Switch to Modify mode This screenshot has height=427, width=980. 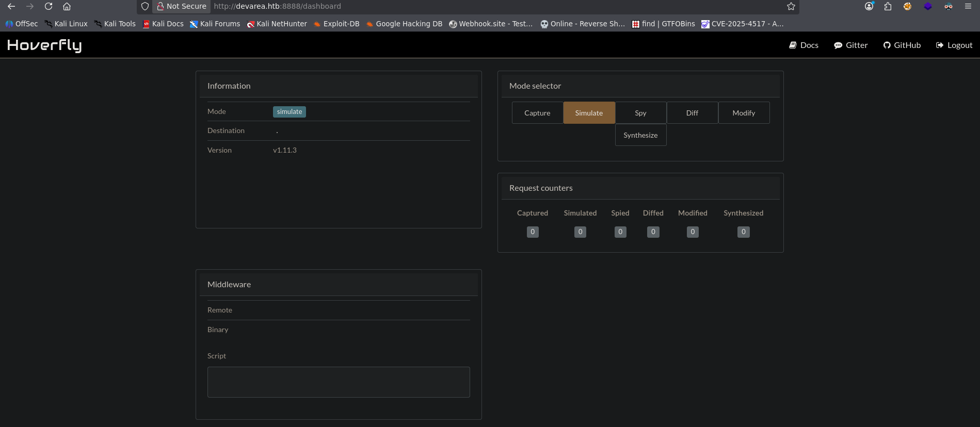(744, 113)
